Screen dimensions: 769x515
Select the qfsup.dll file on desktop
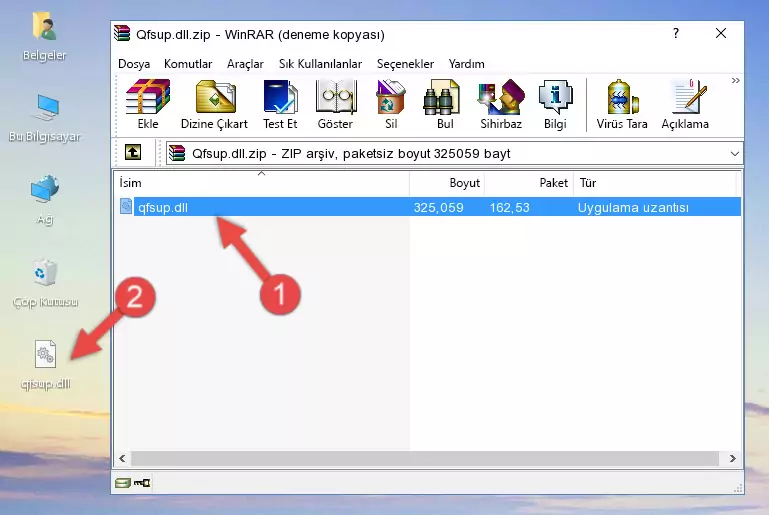click(x=46, y=365)
